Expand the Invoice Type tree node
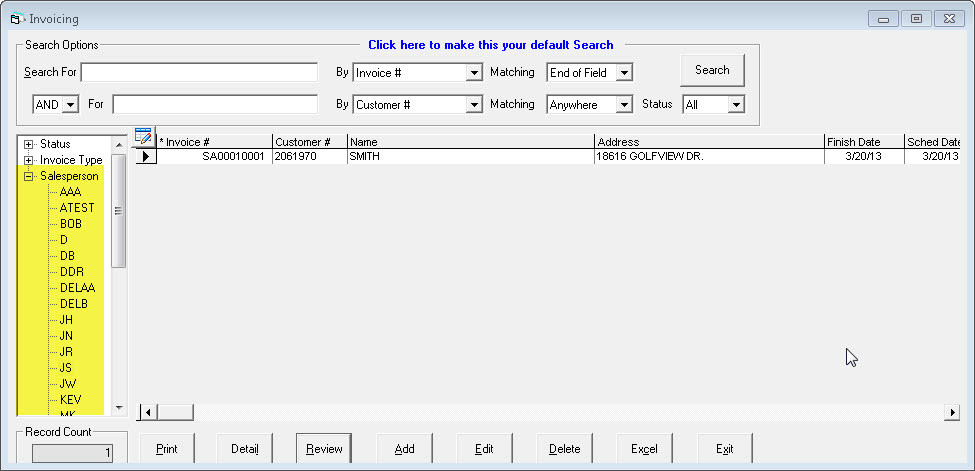This screenshot has height=471, width=975. 29,160
